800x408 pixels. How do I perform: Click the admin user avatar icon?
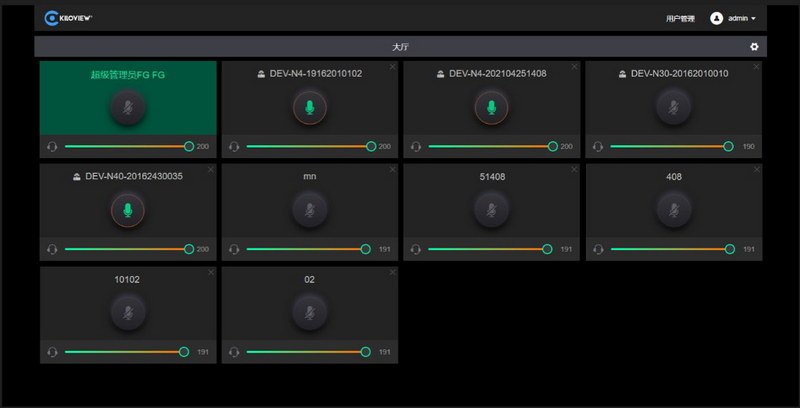tap(716, 18)
